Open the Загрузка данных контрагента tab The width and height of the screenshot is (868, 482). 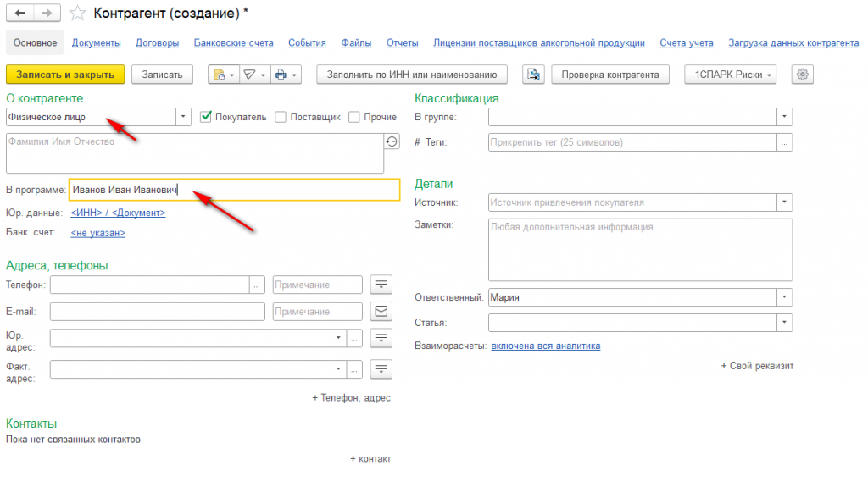pos(793,42)
